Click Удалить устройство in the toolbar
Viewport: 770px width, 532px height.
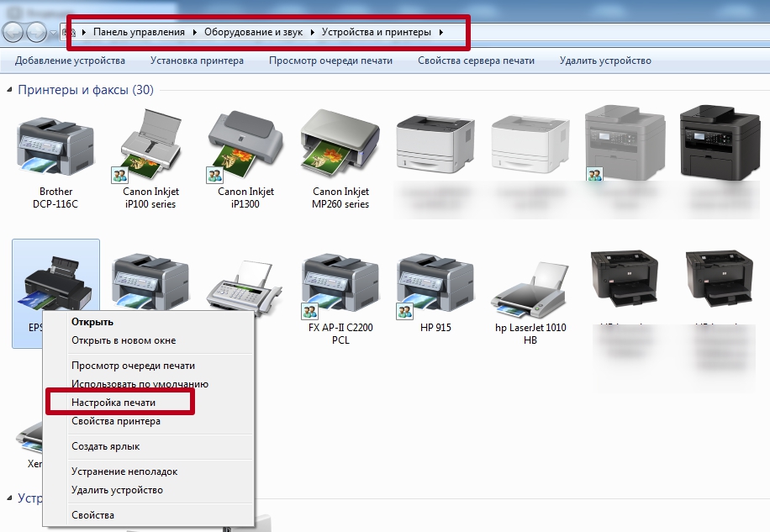click(605, 61)
